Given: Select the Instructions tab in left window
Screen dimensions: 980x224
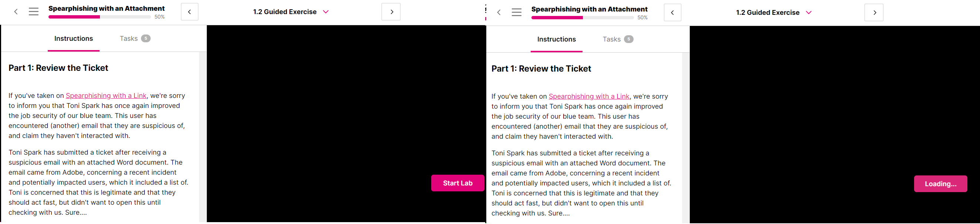Looking at the screenshot, I should click(73, 39).
